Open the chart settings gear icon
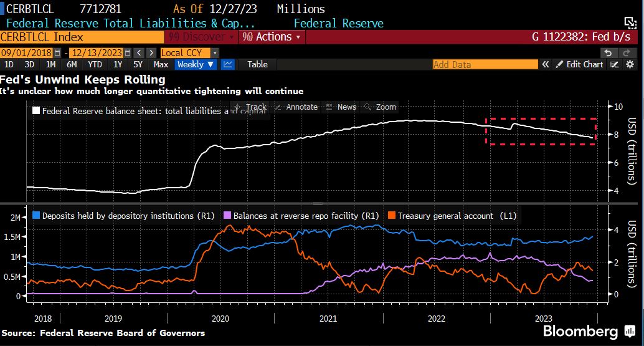Viewport: 644px width, 346px height. pos(630,64)
